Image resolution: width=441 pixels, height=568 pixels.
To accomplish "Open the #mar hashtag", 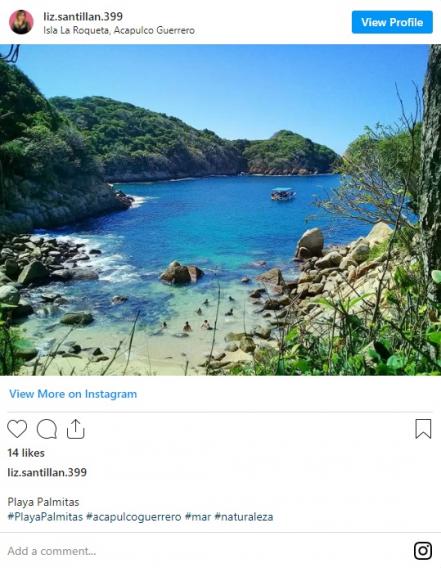I will 198,517.
